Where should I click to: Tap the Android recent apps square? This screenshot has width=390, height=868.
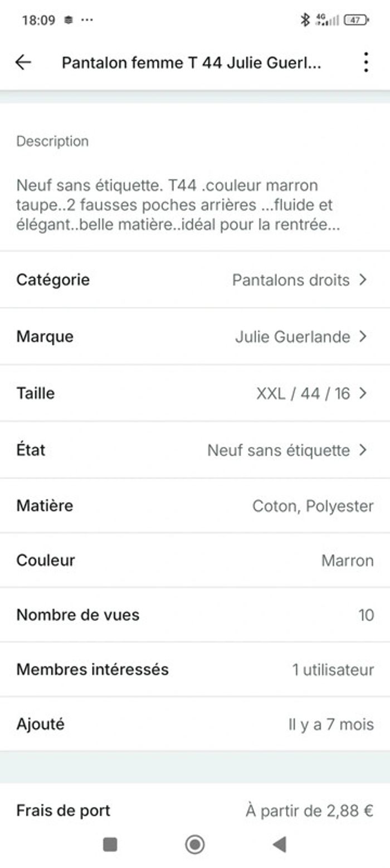[x=110, y=845]
